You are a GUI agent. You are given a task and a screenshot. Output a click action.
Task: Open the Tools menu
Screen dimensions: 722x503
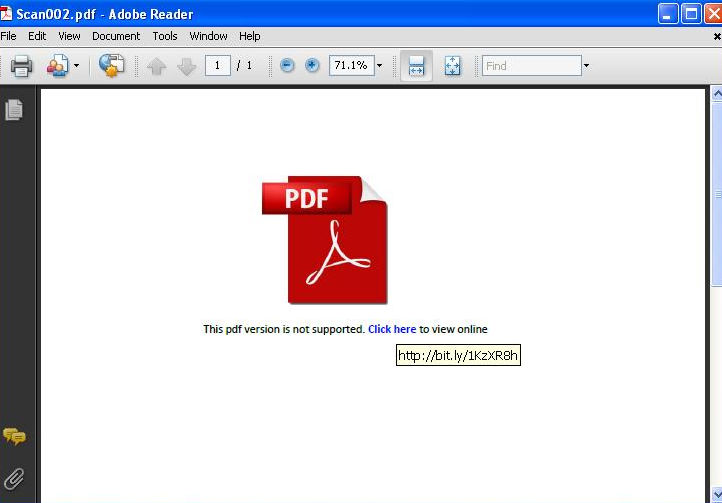tap(165, 36)
